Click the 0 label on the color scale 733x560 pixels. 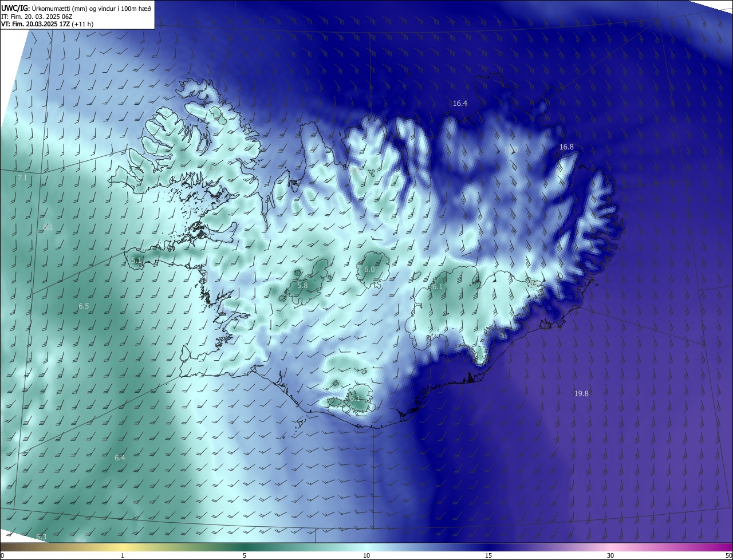2,555
